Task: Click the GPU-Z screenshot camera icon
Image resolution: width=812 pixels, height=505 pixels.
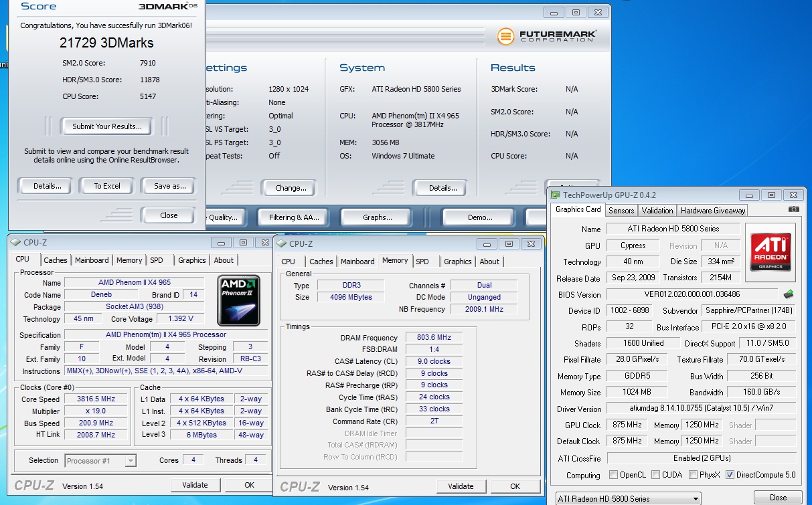Action: (x=793, y=209)
